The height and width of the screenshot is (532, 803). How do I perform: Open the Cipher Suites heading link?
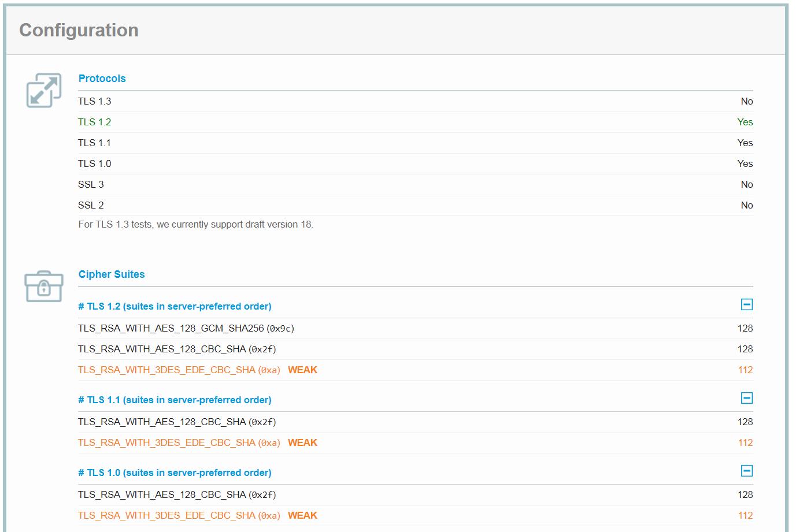[112, 274]
